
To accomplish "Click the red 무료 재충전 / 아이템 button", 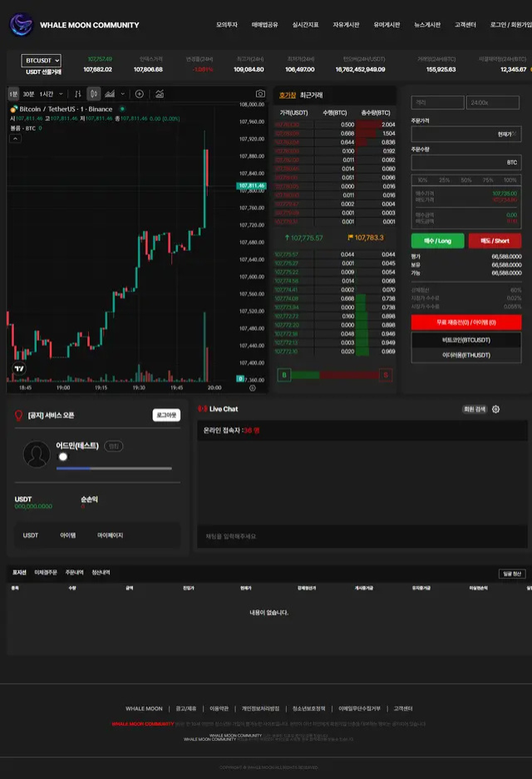I will click(x=466, y=323).
